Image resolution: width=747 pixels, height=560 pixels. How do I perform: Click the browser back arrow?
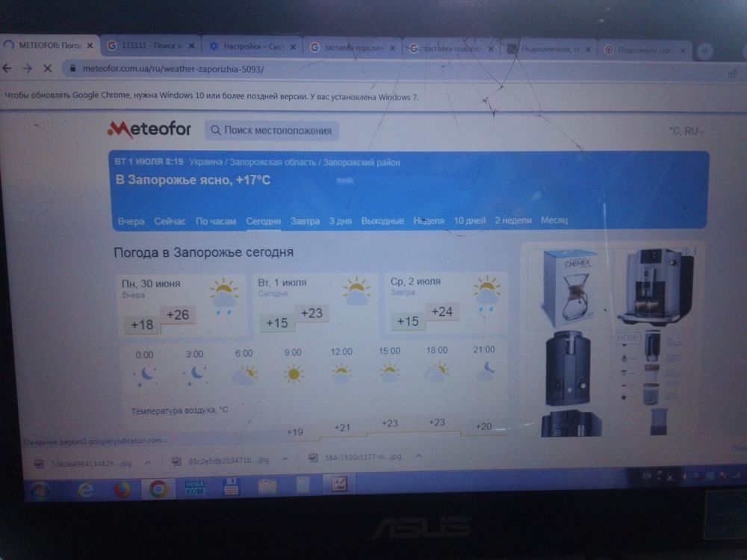click(7, 69)
